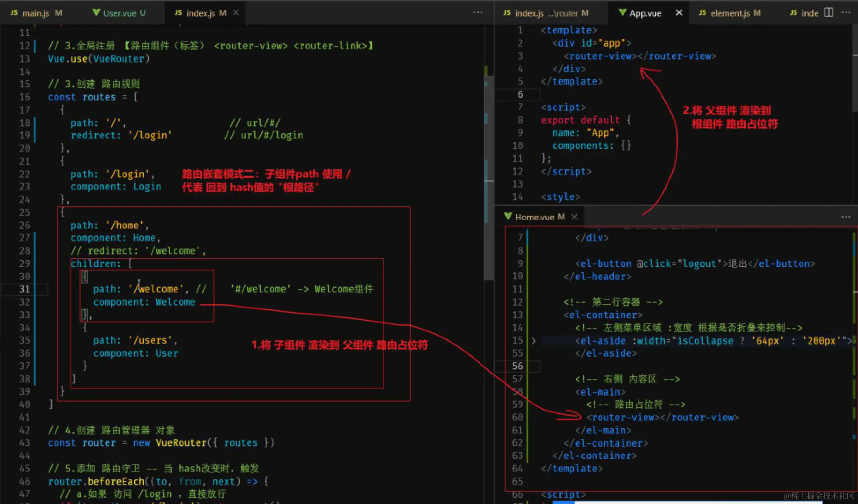
Task: Close the active index.js tab in left group
Action: 236,12
